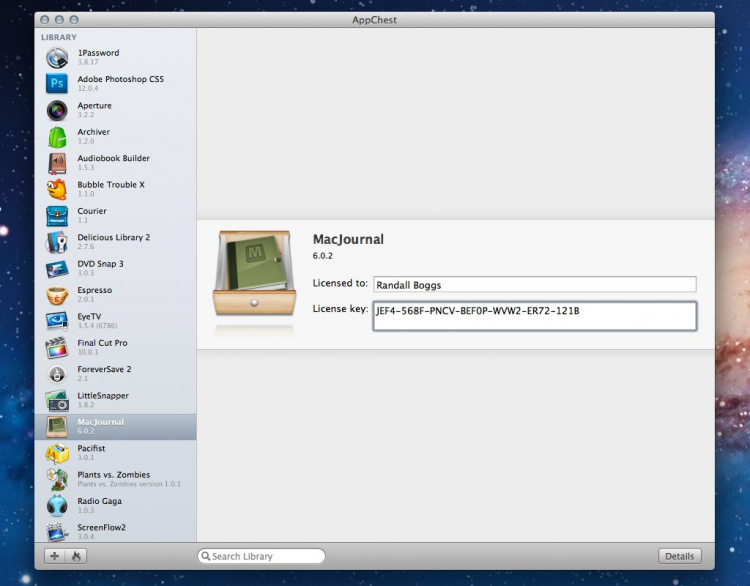Select the Courier entry name
Viewport: 750px width, 586px height.
[92, 211]
